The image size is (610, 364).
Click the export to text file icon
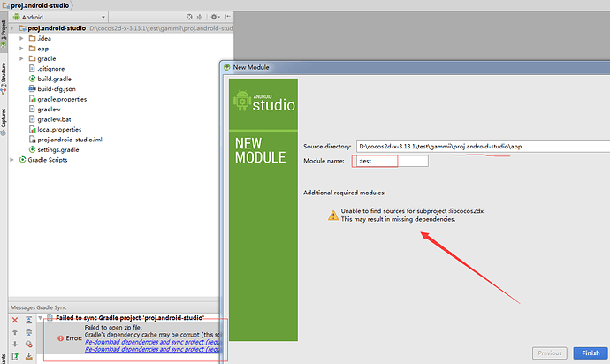point(15,356)
